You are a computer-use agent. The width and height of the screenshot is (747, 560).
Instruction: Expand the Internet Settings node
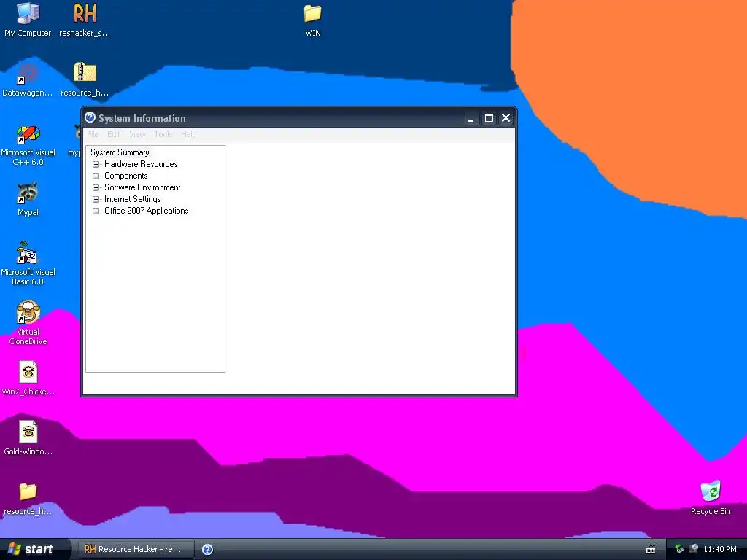(x=96, y=199)
